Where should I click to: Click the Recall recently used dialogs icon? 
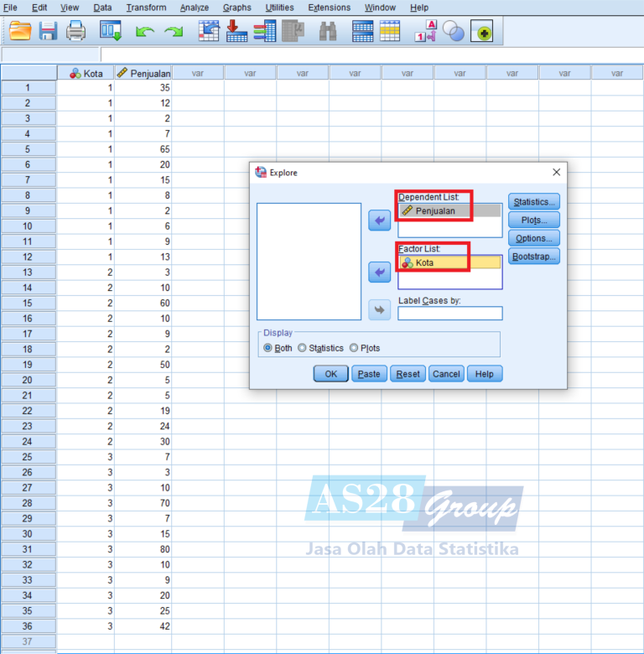(111, 32)
